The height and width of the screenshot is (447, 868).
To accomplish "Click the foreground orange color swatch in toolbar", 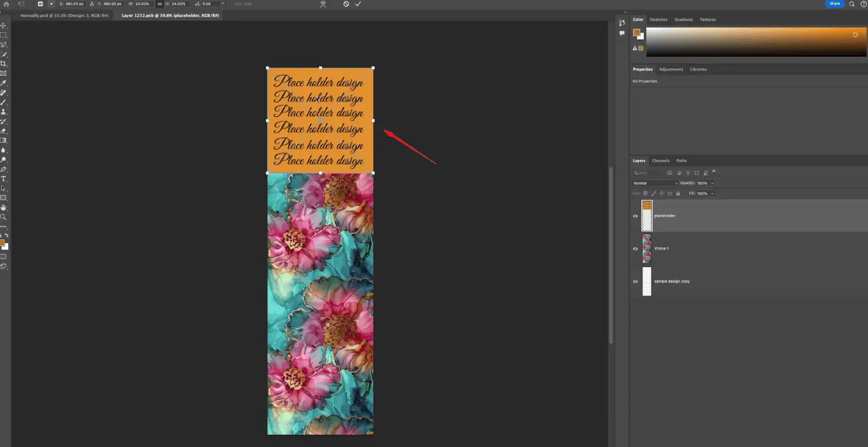I will 2,243.
